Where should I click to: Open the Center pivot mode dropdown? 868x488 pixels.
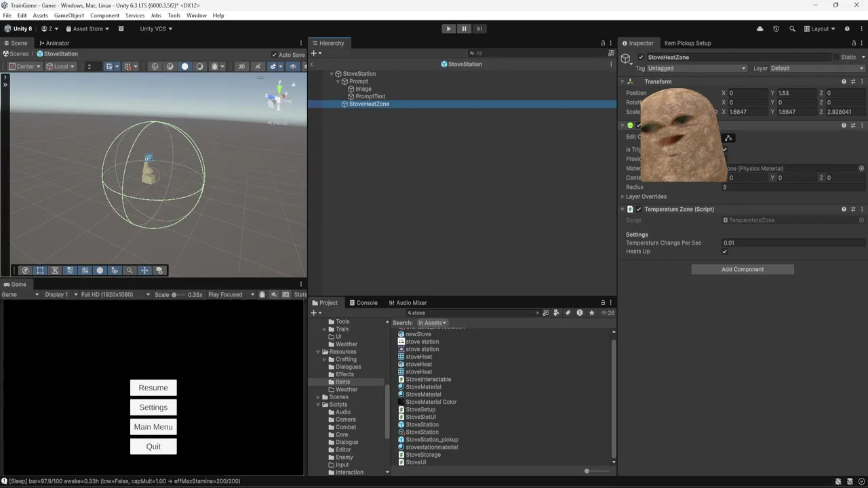coord(24,66)
